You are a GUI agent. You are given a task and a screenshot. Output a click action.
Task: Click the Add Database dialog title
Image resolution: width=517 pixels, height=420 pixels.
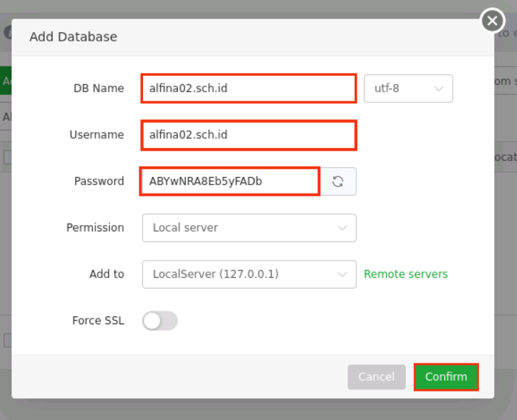pyautogui.click(x=73, y=36)
